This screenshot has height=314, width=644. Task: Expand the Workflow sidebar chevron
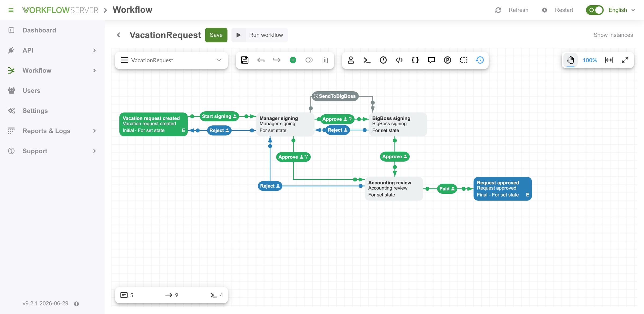coord(94,70)
